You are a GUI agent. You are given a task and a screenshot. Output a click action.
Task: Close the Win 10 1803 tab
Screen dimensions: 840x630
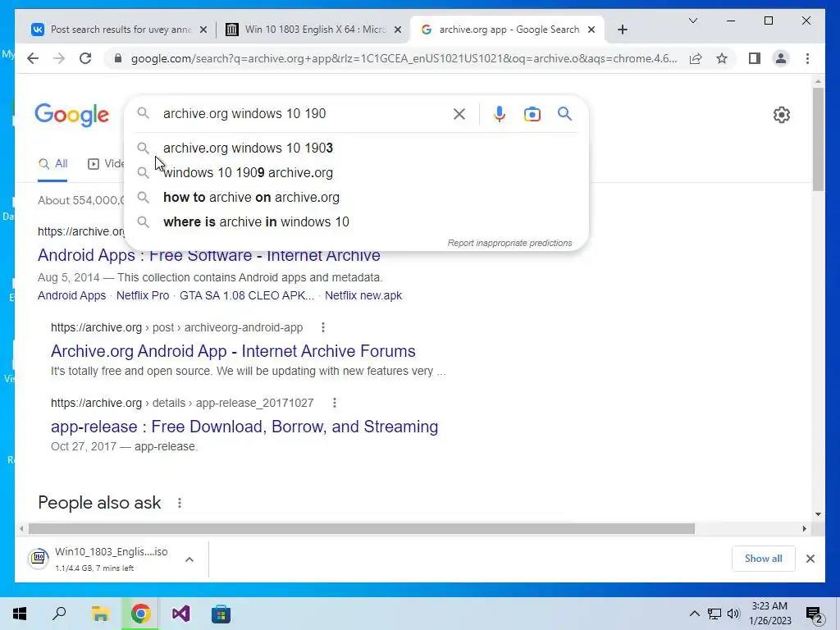pyautogui.click(x=398, y=30)
